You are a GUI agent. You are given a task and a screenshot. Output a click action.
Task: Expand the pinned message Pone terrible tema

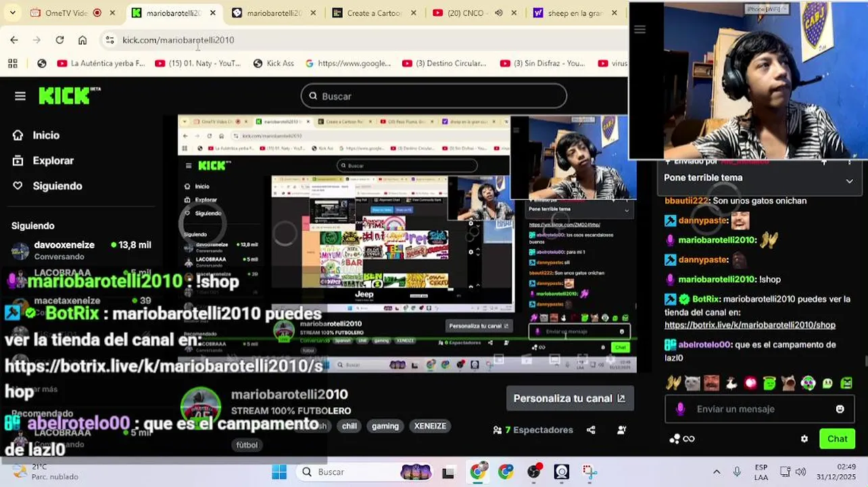pyautogui.click(x=849, y=181)
